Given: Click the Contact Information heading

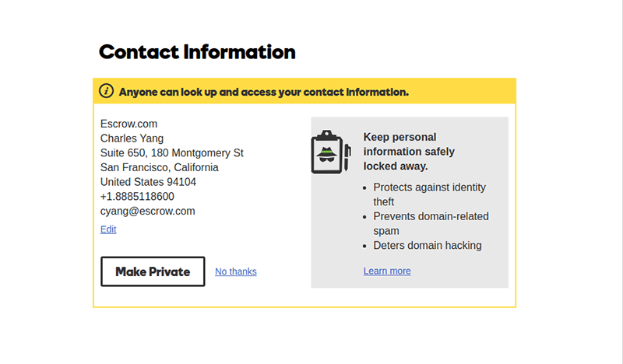Looking at the screenshot, I should pyautogui.click(x=197, y=52).
